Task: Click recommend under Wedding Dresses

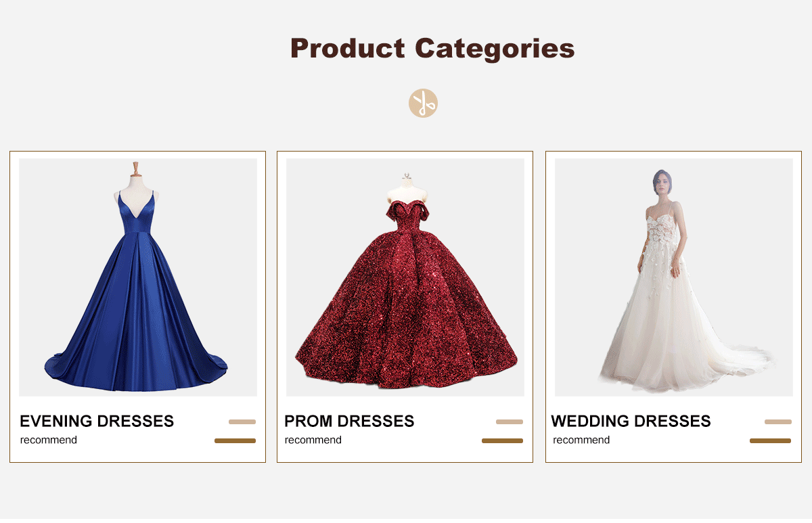Action: (581, 440)
